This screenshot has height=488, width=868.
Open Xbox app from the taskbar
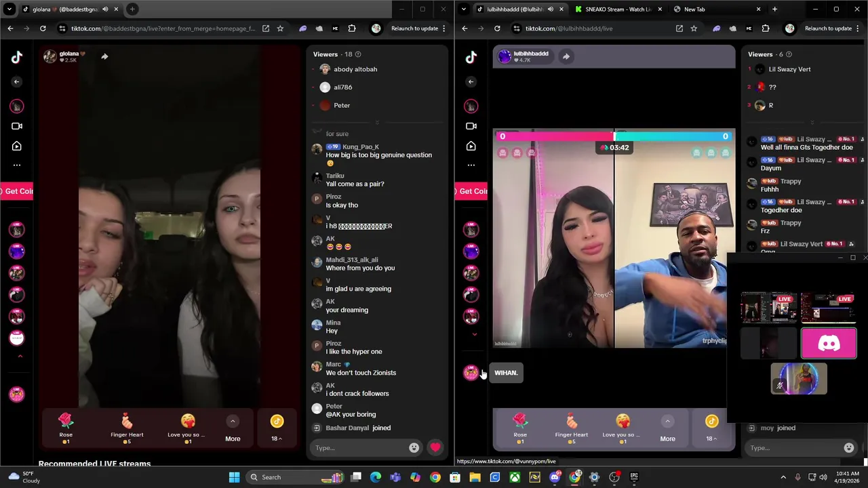tap(515, 477)
